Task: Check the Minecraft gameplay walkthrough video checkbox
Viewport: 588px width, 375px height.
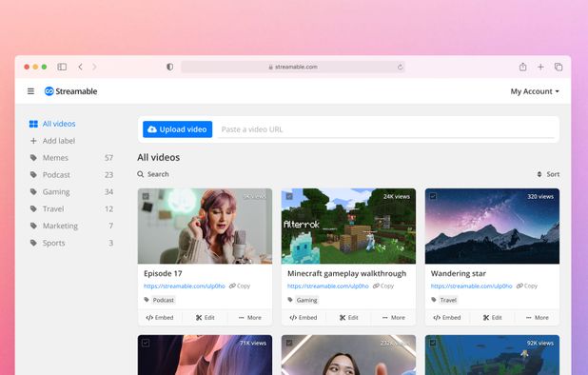Action: click(289, 196)
